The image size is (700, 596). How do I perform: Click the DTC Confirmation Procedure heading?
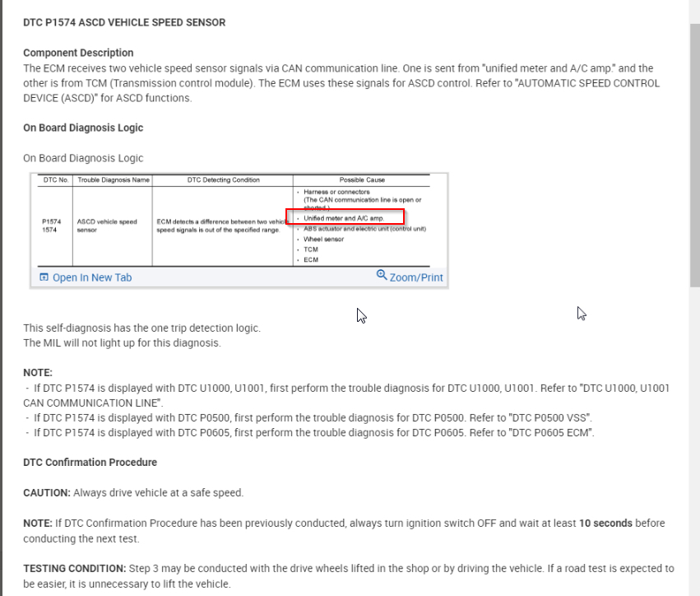point(90,463)
